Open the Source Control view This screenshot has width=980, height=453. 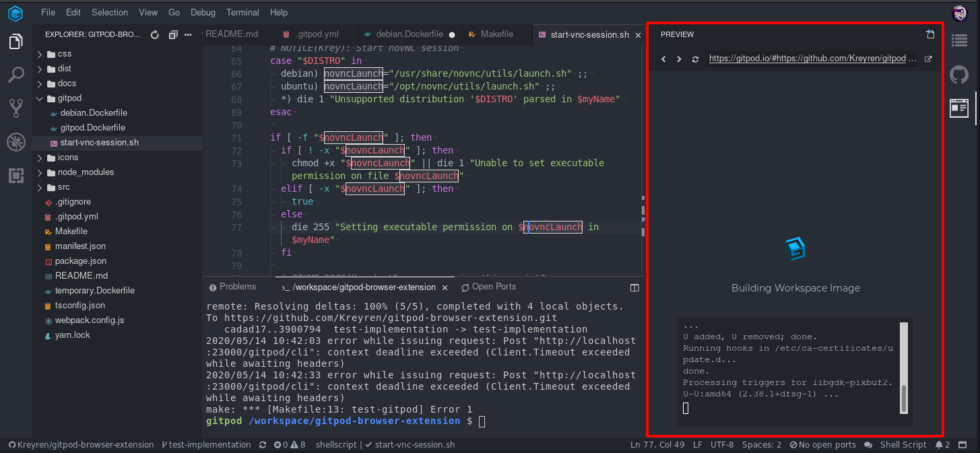(x=15, y=108)
